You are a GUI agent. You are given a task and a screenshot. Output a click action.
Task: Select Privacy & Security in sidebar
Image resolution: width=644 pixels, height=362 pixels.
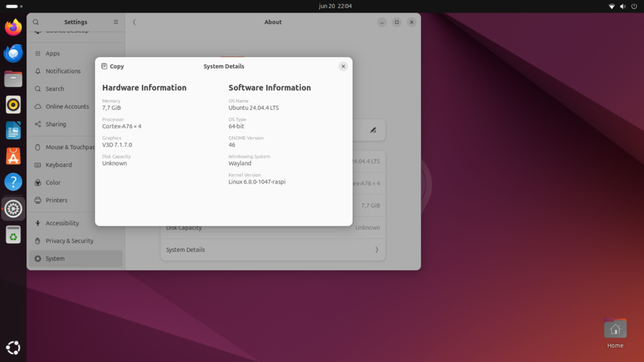tap(76, 241)
